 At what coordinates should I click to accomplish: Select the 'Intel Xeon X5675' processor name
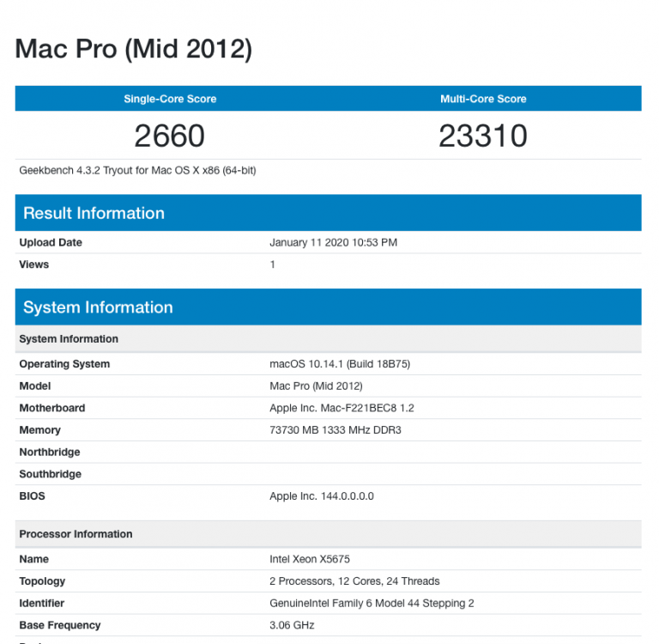309,559
